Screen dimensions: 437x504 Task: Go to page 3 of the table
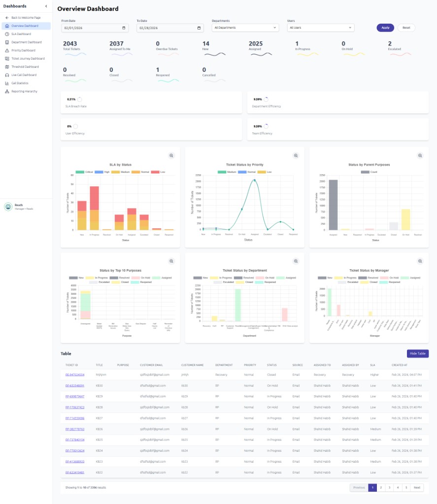389,487
